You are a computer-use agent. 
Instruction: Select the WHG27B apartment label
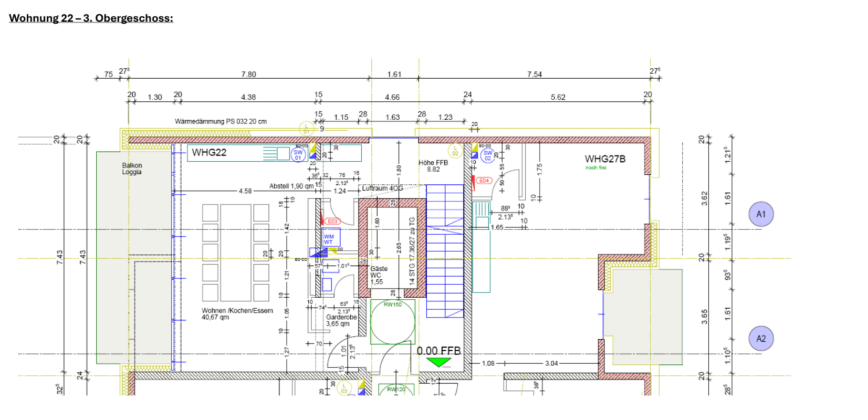tap(605, 159)
